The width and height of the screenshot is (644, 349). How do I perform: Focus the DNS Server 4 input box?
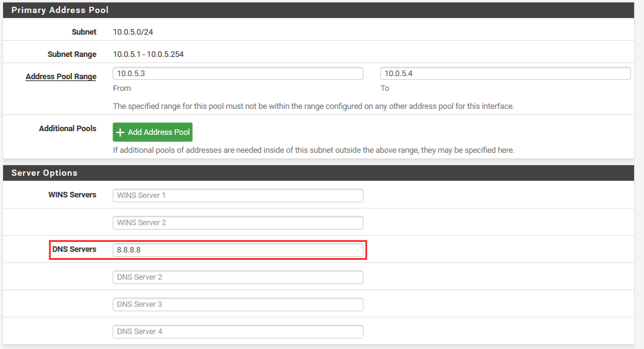coord(238,332)
